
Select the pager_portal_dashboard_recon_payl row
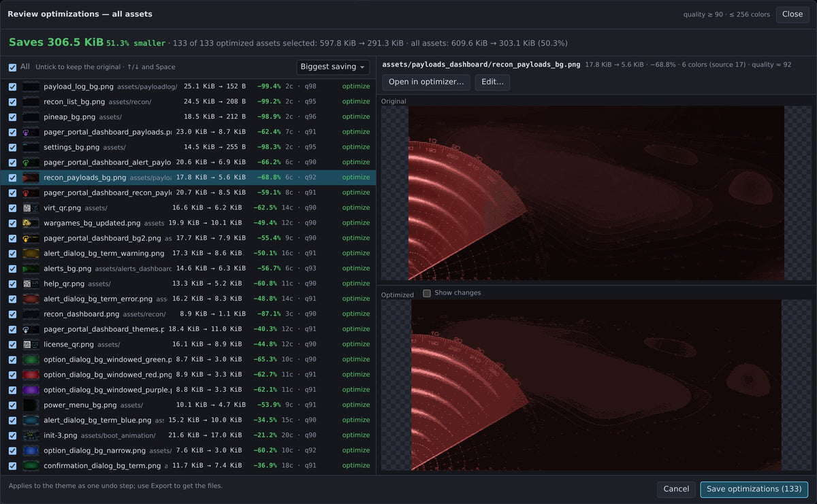188,192
